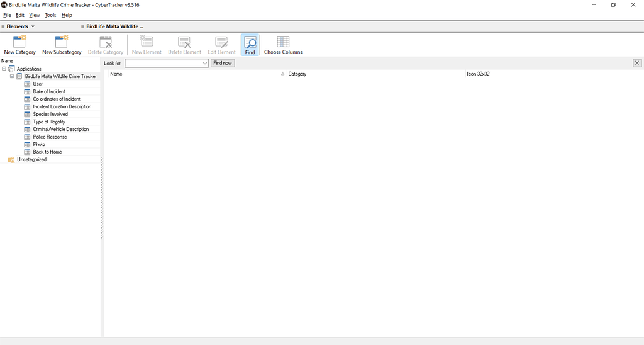Click the icon beside Back to Home
Screen dimensions: 644x345
[27, 152]
